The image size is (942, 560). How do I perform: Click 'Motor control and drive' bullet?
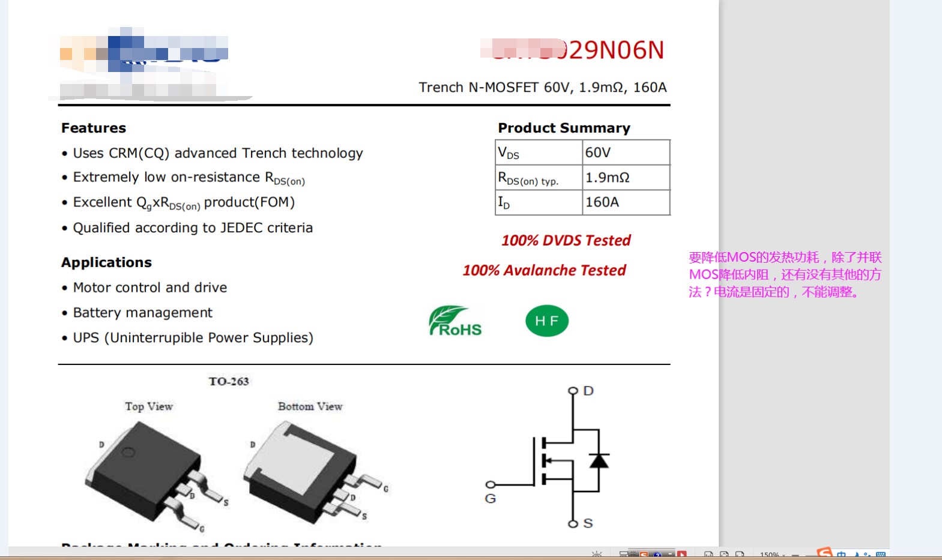[x=144, y=288]
